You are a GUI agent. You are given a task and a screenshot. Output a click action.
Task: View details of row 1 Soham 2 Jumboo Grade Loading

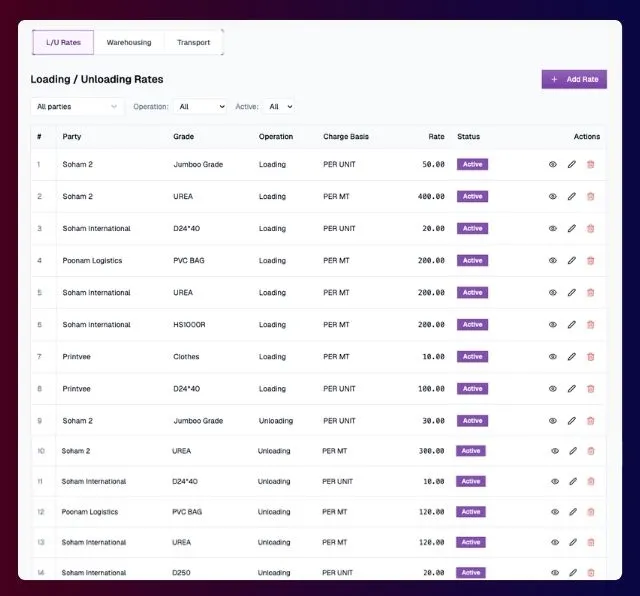coord(553,164)
